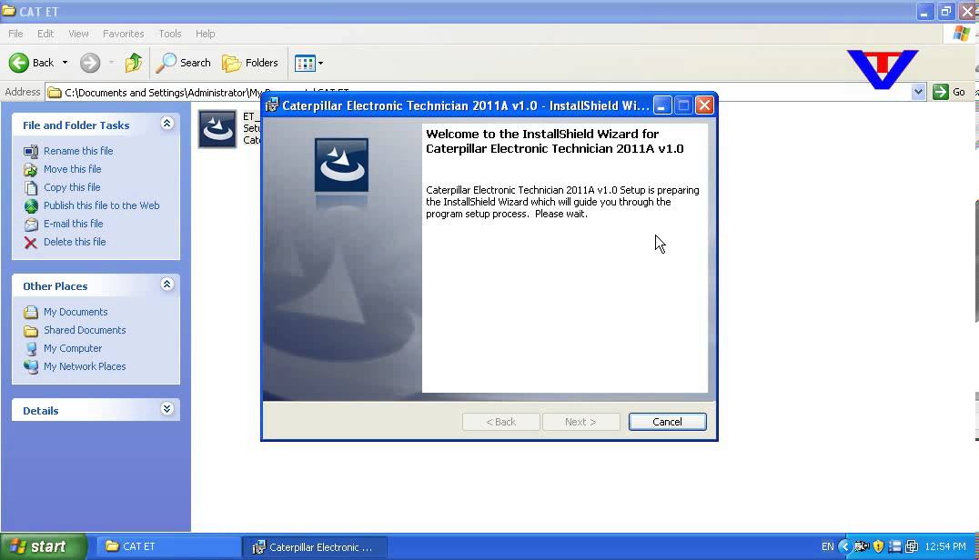Click Copy this file
Image resolution: width=979 pixels, height=560 pixels.
click(x=72, y=187)
